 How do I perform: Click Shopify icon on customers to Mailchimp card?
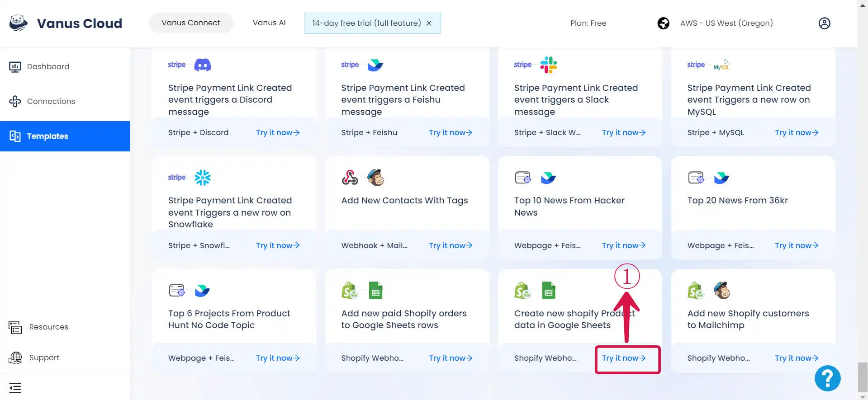696,291
